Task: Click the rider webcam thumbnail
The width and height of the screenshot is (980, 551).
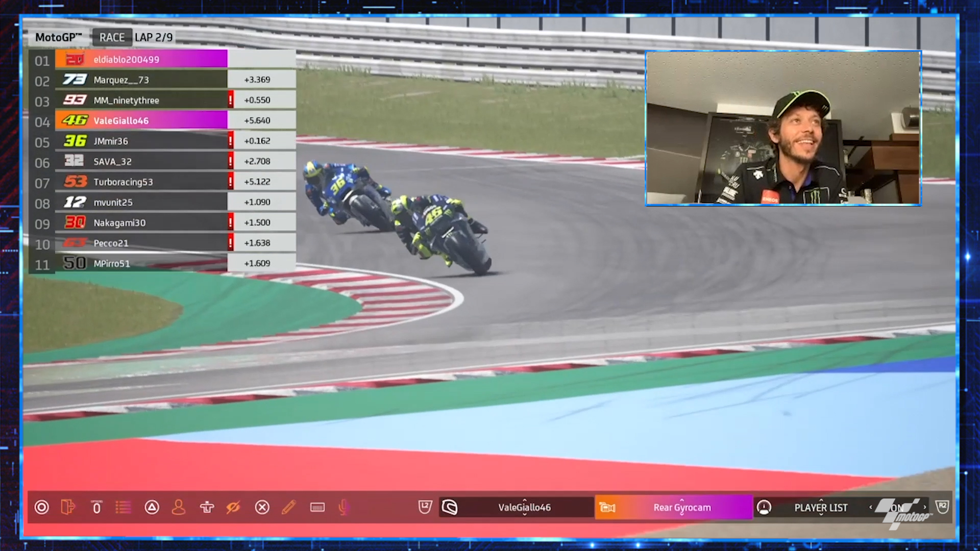Action: coord(783,128)
